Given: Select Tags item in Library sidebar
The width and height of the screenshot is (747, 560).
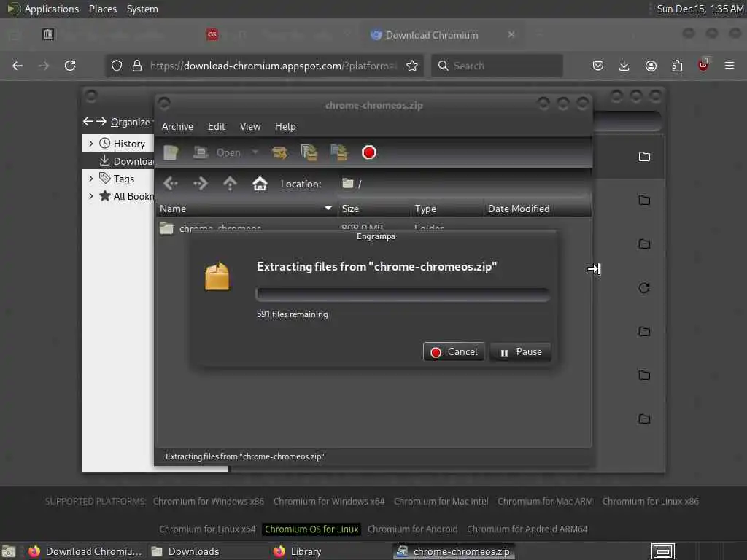Looking at the screenshot, I should [117, 179].
